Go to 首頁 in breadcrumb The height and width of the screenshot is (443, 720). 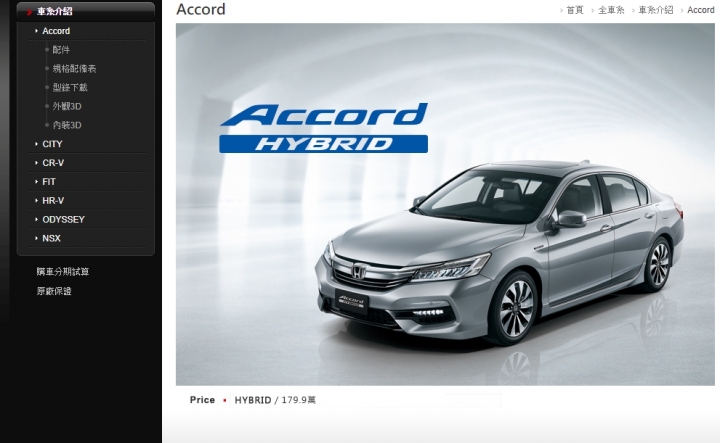(575, 10)
